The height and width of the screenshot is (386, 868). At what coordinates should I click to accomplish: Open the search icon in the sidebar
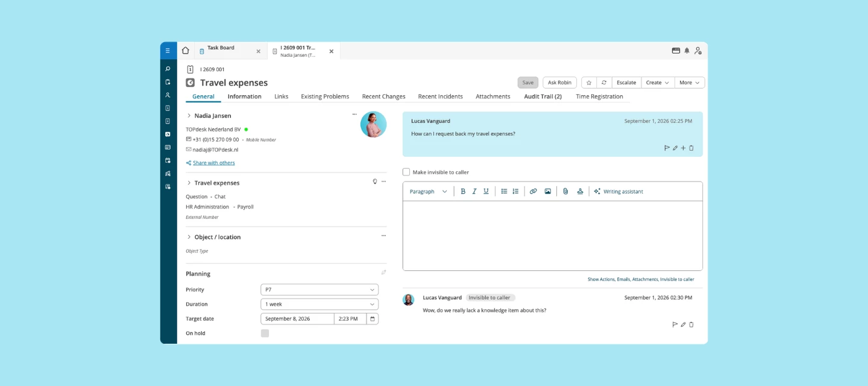168,69
